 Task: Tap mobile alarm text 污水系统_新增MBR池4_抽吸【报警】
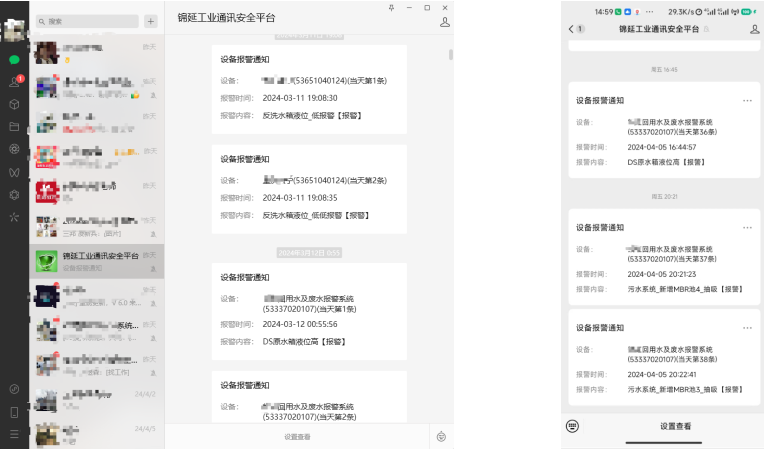pyautogui.click(x=685, y=289)
